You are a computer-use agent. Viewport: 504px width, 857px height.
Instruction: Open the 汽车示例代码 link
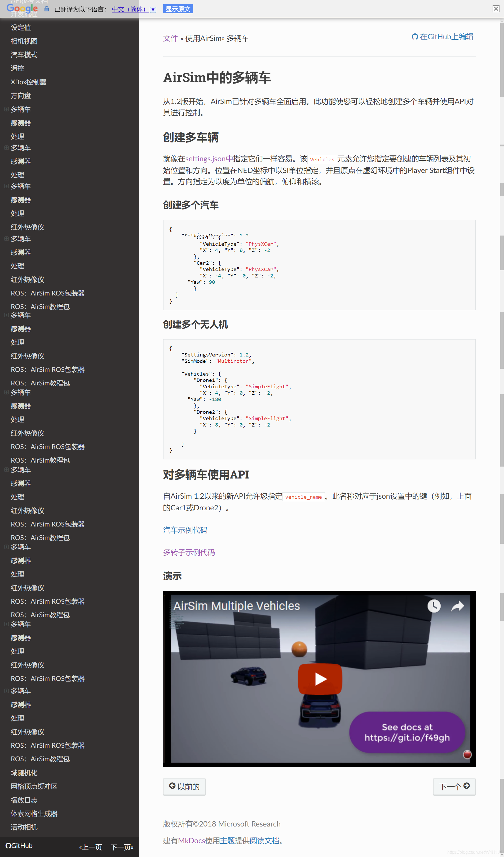[x=185, y=530]
